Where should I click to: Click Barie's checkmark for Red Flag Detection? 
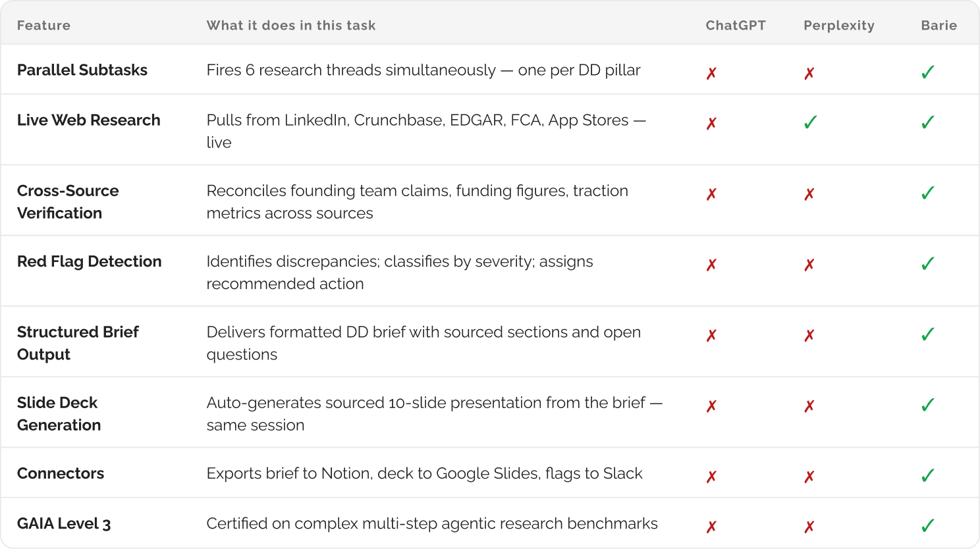click(927, 264)
